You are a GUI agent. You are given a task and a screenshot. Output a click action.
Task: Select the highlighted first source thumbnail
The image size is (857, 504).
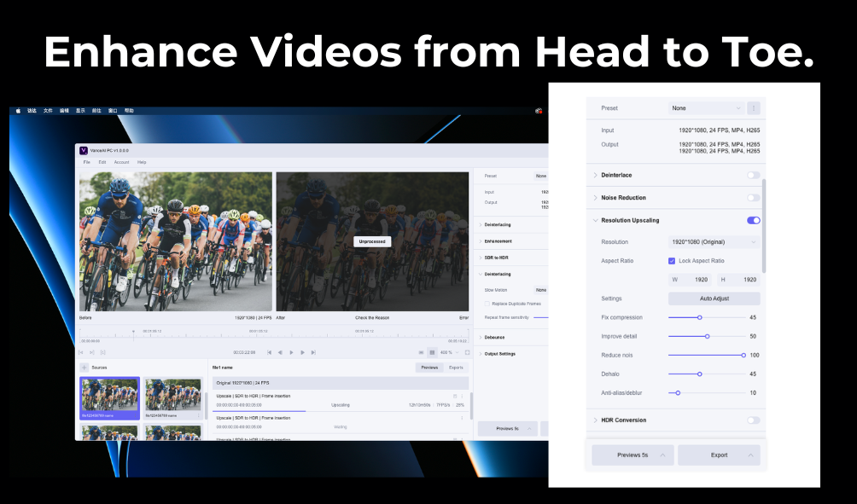tap(109, 398)
